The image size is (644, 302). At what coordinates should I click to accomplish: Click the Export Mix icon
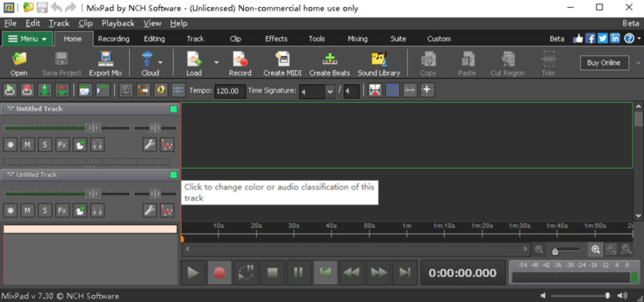[x=105, y=64]
